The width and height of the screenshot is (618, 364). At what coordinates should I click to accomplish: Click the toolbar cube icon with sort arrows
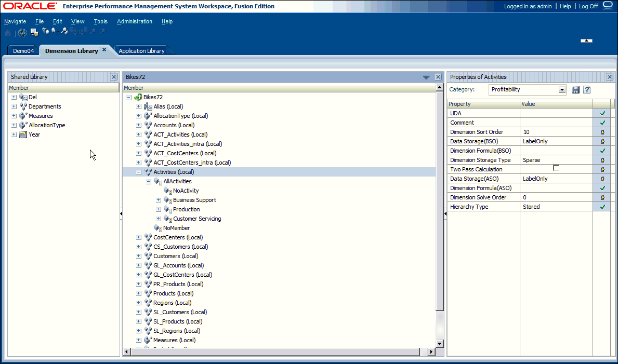tap(55, 31)
